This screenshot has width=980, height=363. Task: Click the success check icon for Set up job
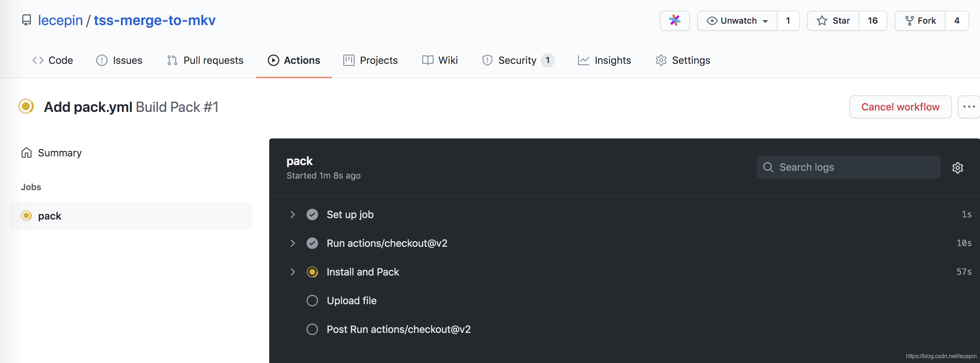312,215
